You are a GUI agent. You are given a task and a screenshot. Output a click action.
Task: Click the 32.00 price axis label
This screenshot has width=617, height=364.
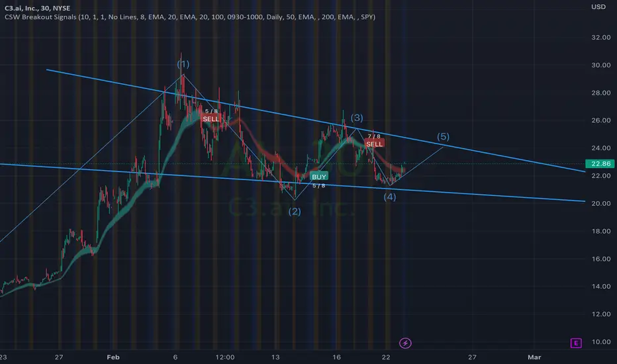coord(601,37)
